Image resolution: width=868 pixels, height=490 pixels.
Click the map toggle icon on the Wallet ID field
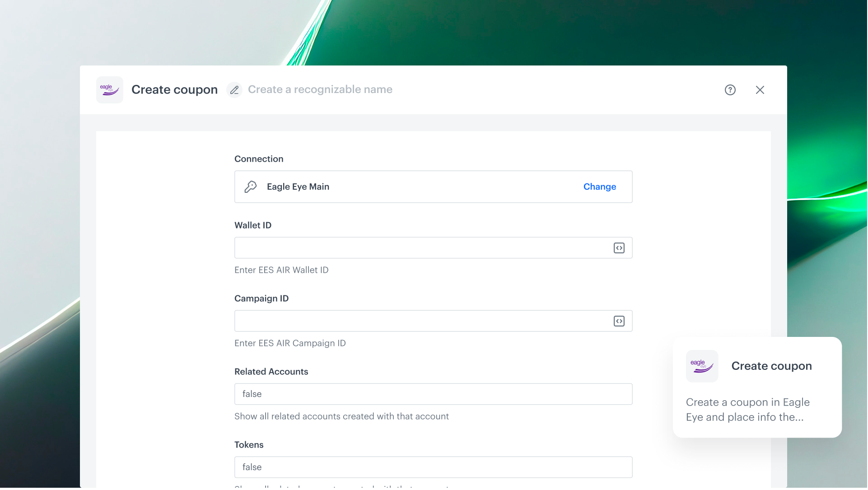coord(619,247)
